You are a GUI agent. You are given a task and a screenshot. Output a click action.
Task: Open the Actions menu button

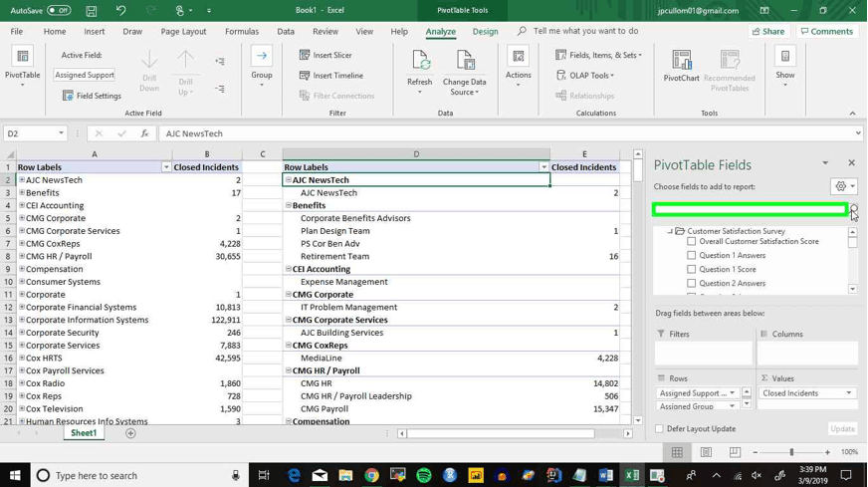[519, 68]
